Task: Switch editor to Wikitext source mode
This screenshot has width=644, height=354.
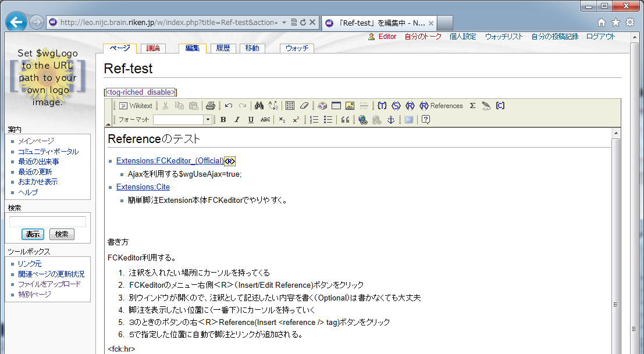Action: point(136,106)
